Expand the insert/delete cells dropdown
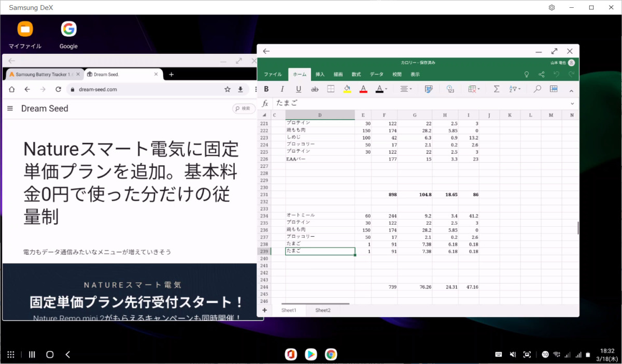 (474, 89)
